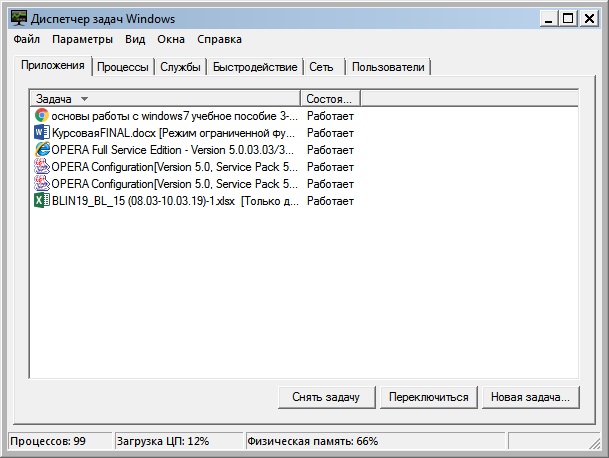Open the Файл menu

point(27,40)
